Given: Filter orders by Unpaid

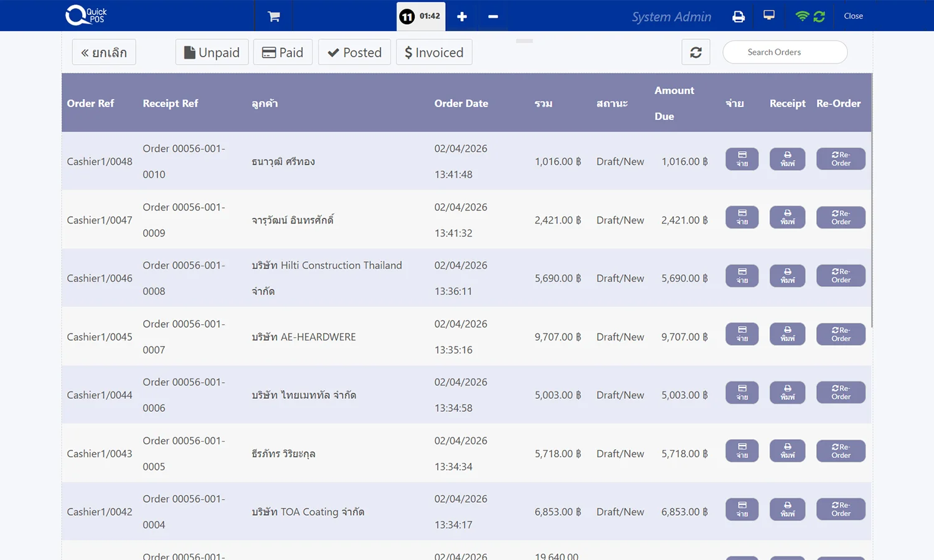Looking at the screenshot, I should coord(212,52).
